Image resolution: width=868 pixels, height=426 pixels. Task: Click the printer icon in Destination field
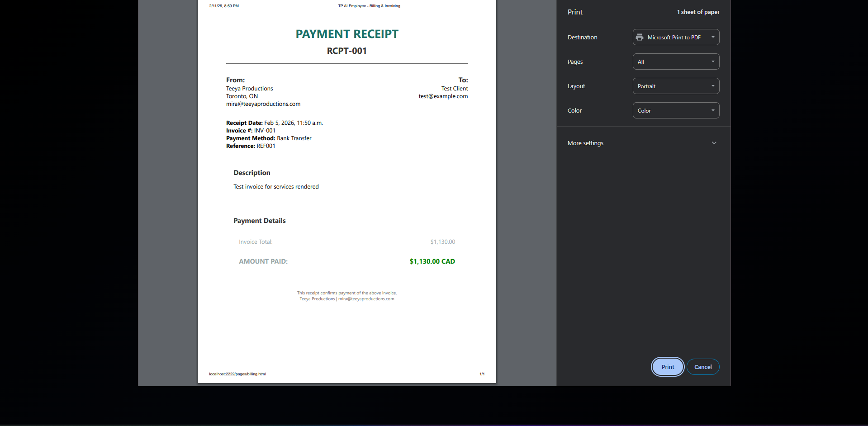639,37
